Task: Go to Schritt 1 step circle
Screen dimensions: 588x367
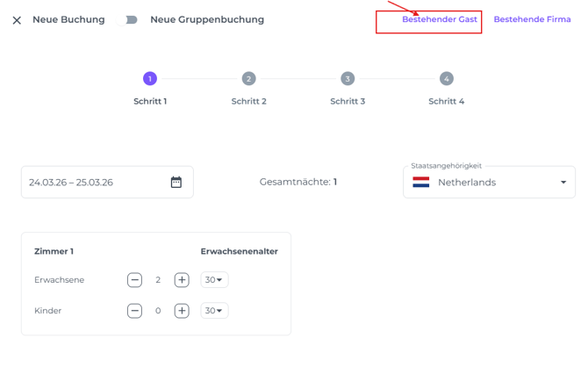Action: point(150,79)
